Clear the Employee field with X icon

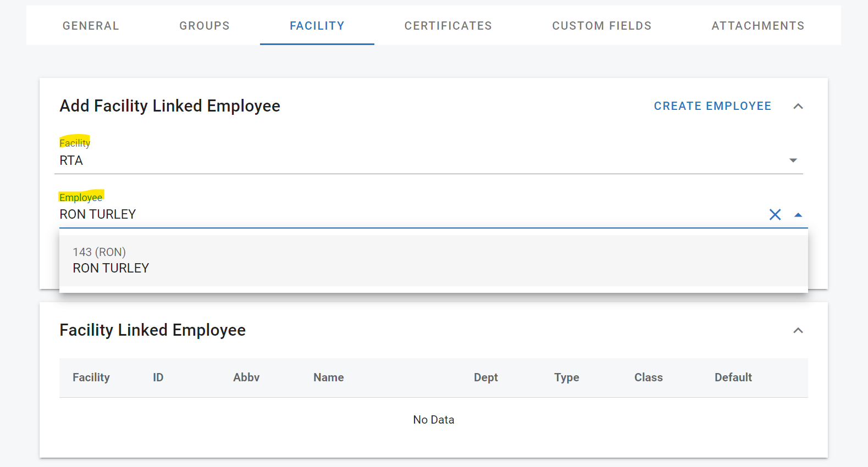point(775,215)
